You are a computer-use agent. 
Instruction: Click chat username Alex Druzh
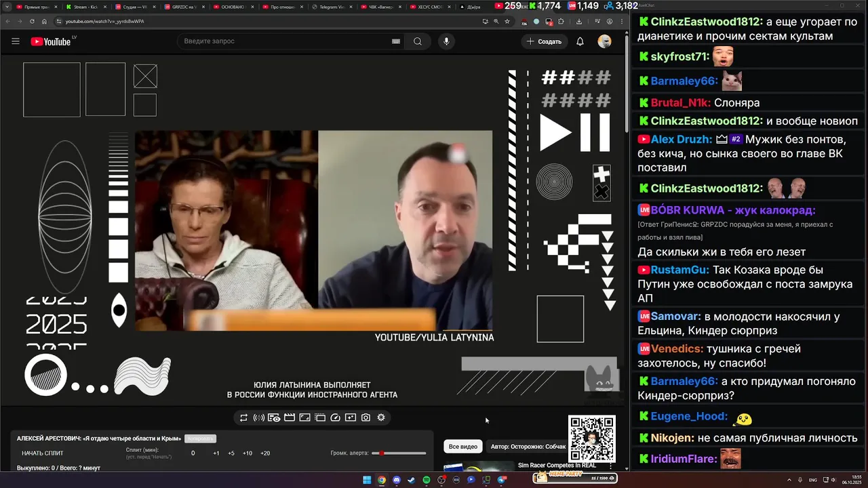click(682, 140)
